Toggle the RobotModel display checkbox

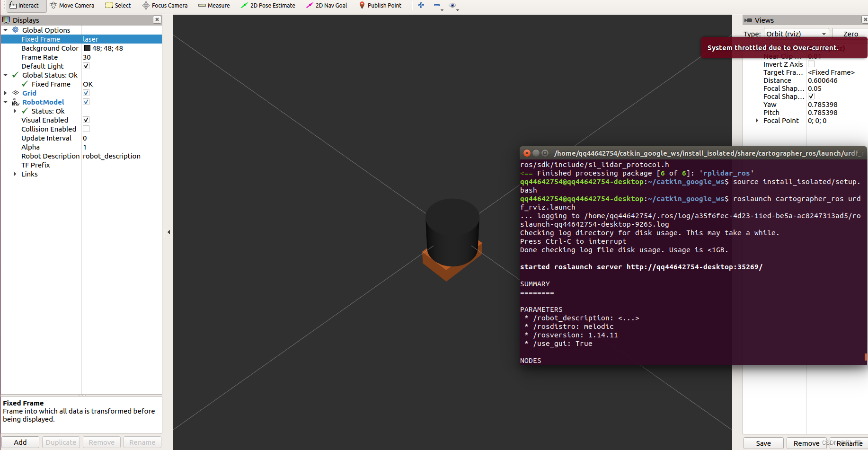tap(86, 102)
